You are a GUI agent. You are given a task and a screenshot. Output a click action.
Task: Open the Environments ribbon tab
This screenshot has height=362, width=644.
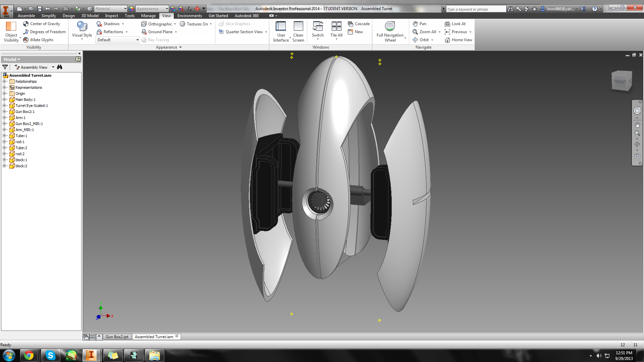click(190, 16)
